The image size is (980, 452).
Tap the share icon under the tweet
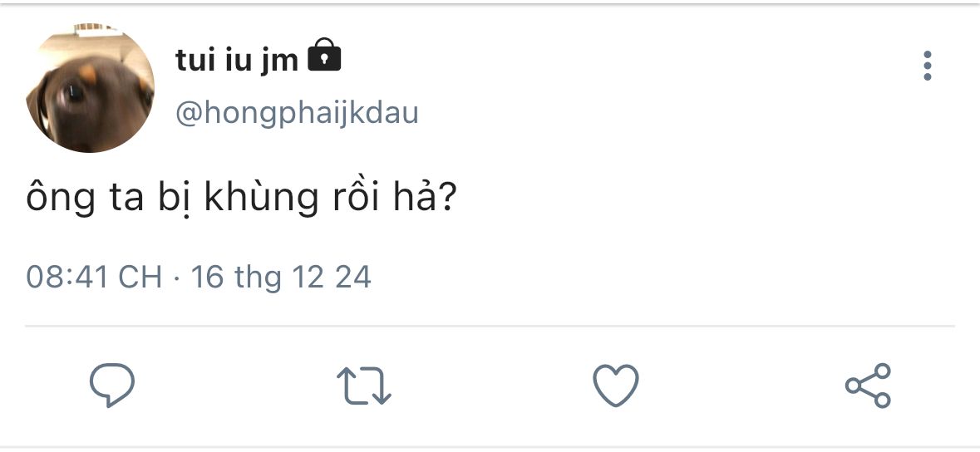(868, 386)
